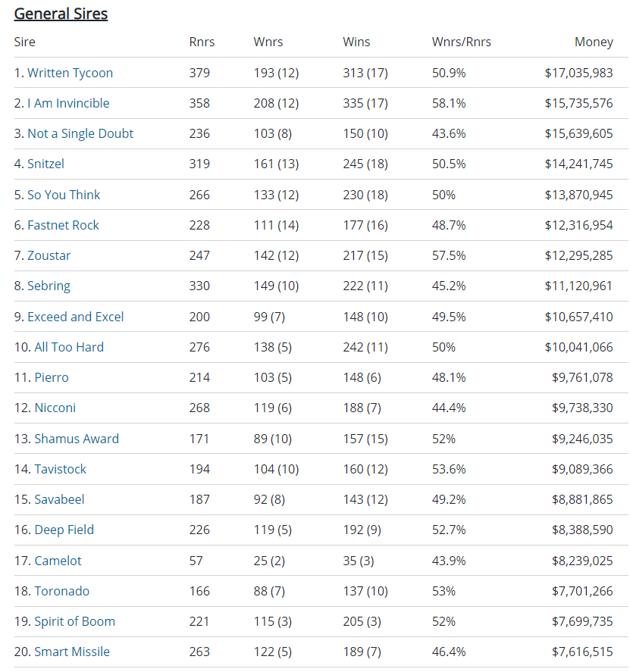Click the I Am Invincible link
The image size is (630, 672).
[x=68, y=103]
